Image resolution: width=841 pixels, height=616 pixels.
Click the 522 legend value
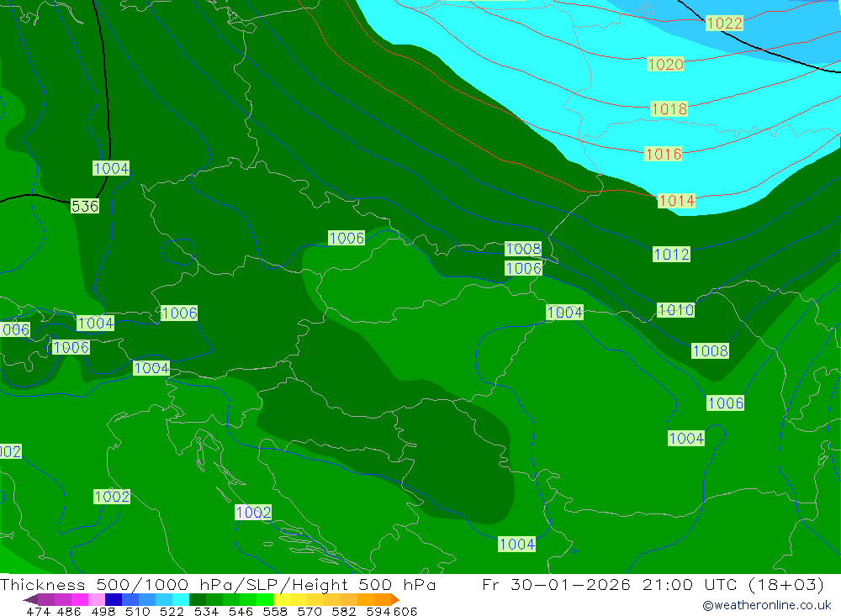[172, 612]
